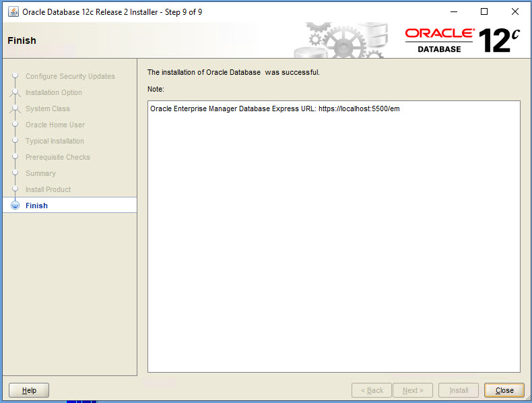Click the disabled Install button
The image size is (532, 403).
(459, 390)
